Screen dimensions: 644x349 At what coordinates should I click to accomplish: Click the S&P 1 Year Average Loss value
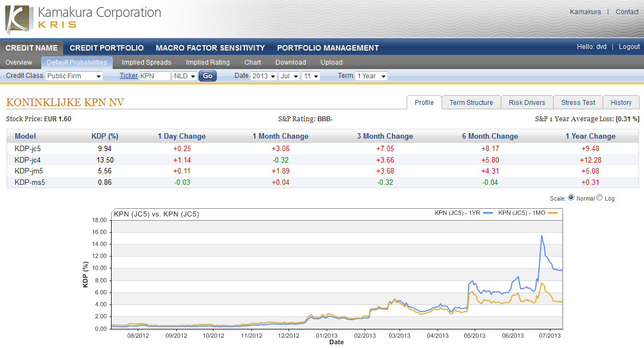[628, 119]
